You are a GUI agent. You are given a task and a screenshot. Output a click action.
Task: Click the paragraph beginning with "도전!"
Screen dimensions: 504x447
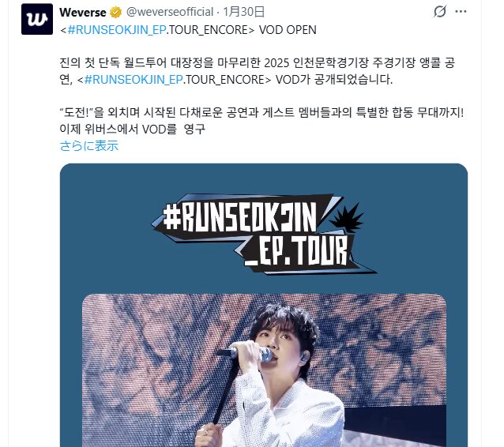click(x=261, y=121)
